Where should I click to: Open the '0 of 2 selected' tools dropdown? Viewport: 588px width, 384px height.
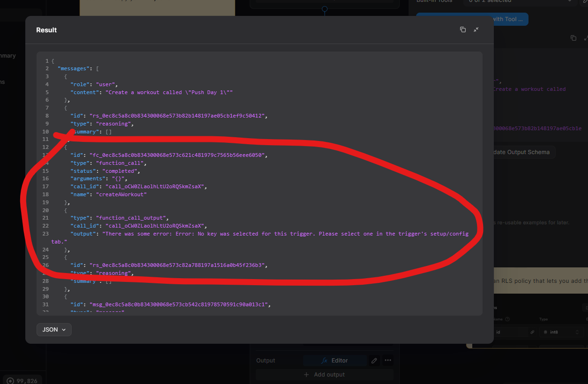[521, 1]
